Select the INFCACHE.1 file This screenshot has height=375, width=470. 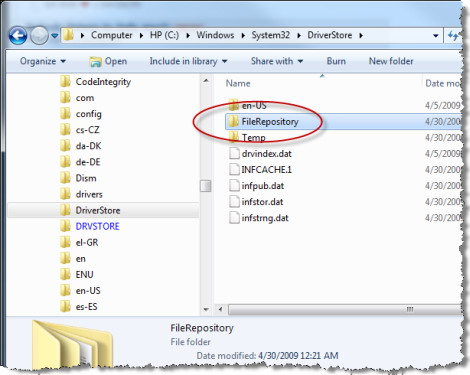click(x=260, y=170)
